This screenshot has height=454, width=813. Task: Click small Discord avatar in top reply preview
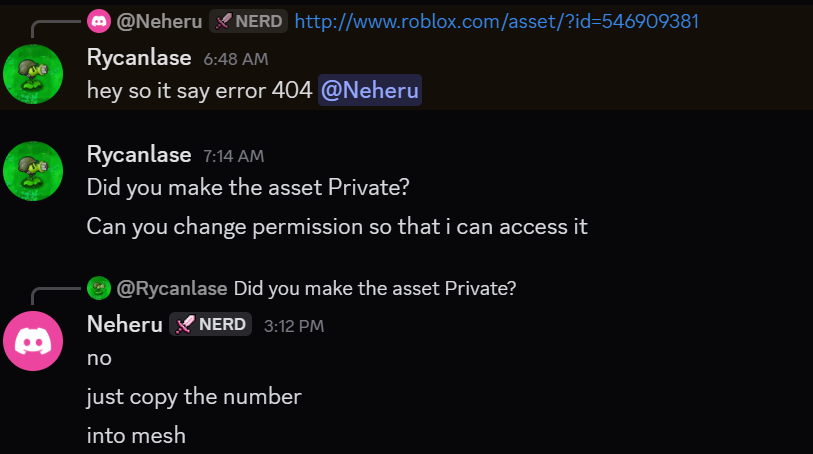click(x=98, y=21)
